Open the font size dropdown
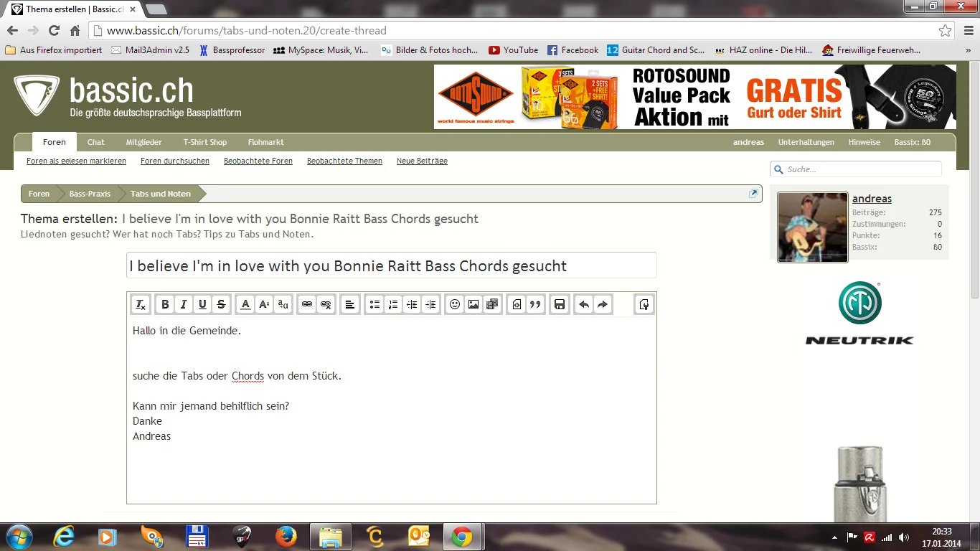The width and height of the screenshot is (980, 551). point(264,304)
